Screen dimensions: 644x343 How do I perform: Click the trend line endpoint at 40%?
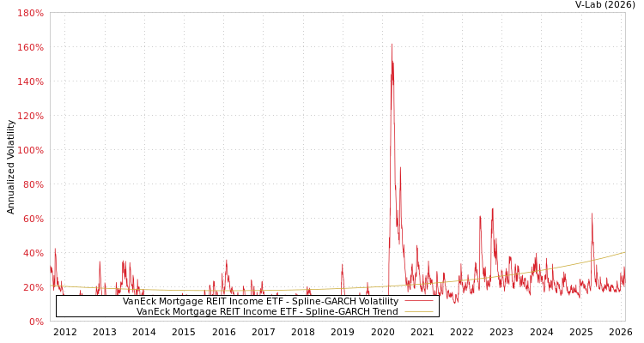pyautogui.click(x=624, y=252)
